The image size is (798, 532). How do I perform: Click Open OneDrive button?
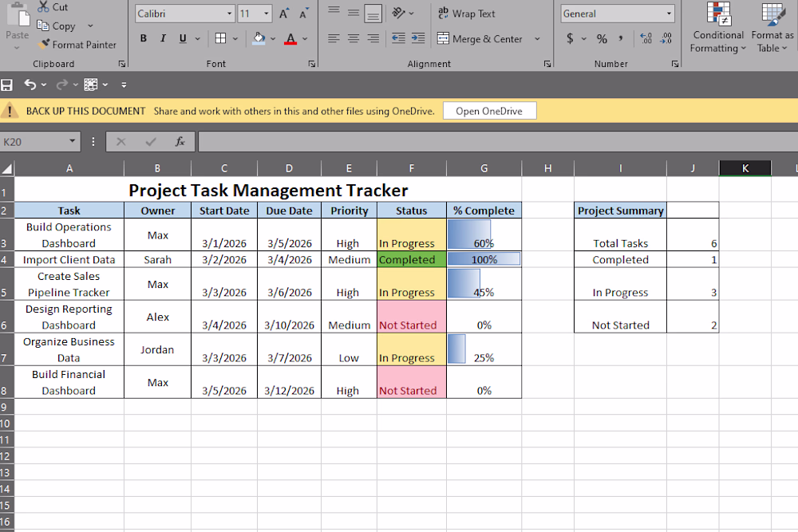click(489, 111)
